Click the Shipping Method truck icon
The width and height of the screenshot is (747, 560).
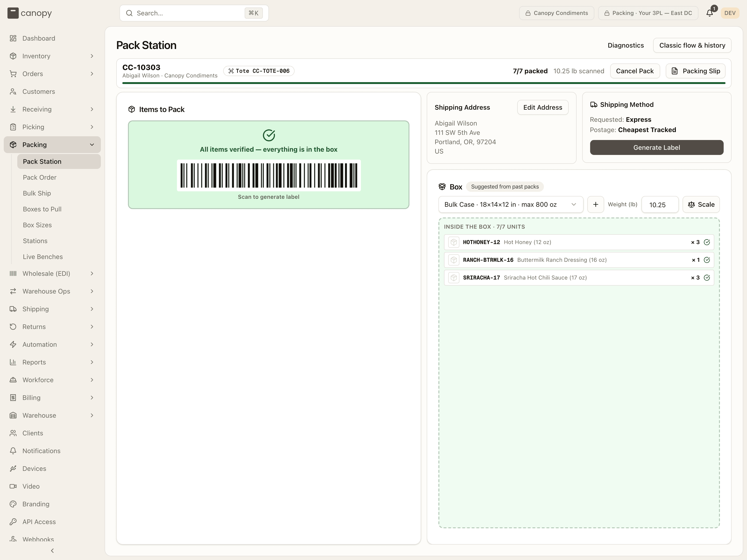pos(594,105)
